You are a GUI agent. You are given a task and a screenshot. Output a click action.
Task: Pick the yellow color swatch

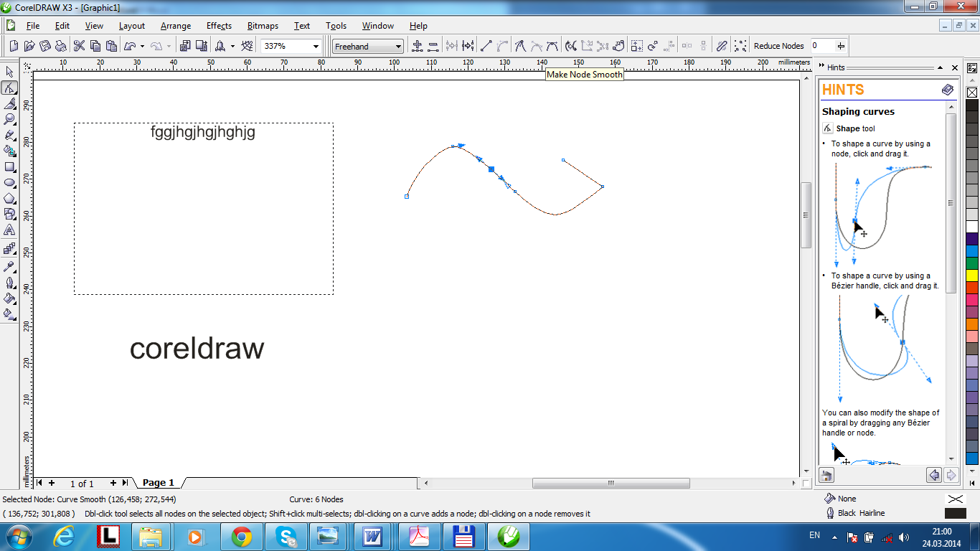(x=972, y=275)
